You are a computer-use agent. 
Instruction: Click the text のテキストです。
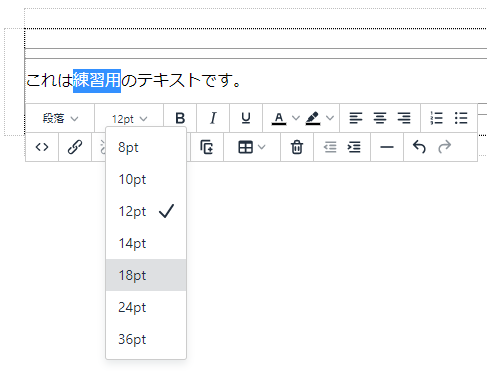(x=181, y=81)
